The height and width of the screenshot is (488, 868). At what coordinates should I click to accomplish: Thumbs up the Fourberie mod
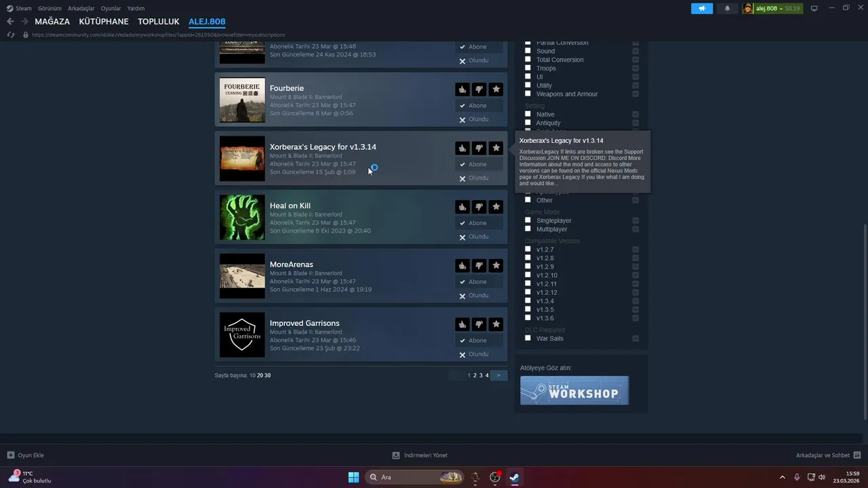(462, 89)
